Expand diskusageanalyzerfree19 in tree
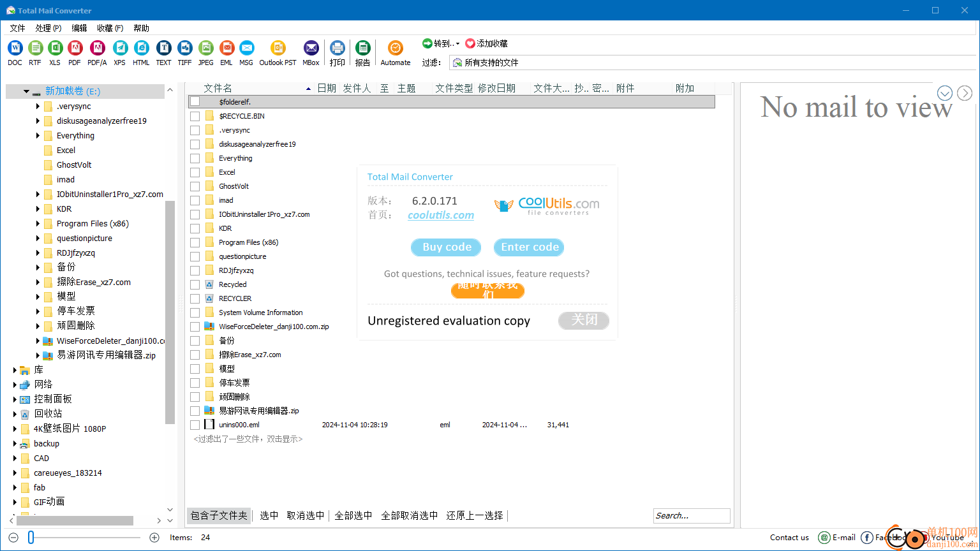Screen dimensions: 980x551 coord(38,121)
